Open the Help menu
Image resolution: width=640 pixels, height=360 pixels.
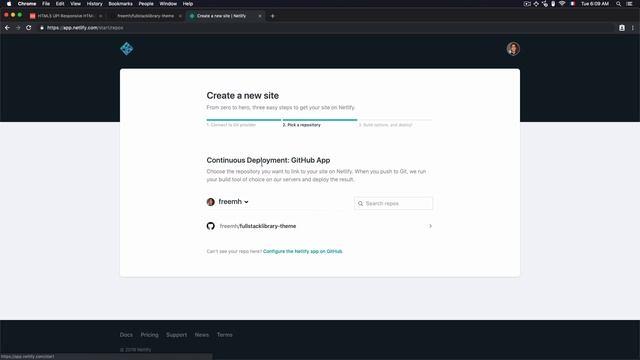pos(188,4)
